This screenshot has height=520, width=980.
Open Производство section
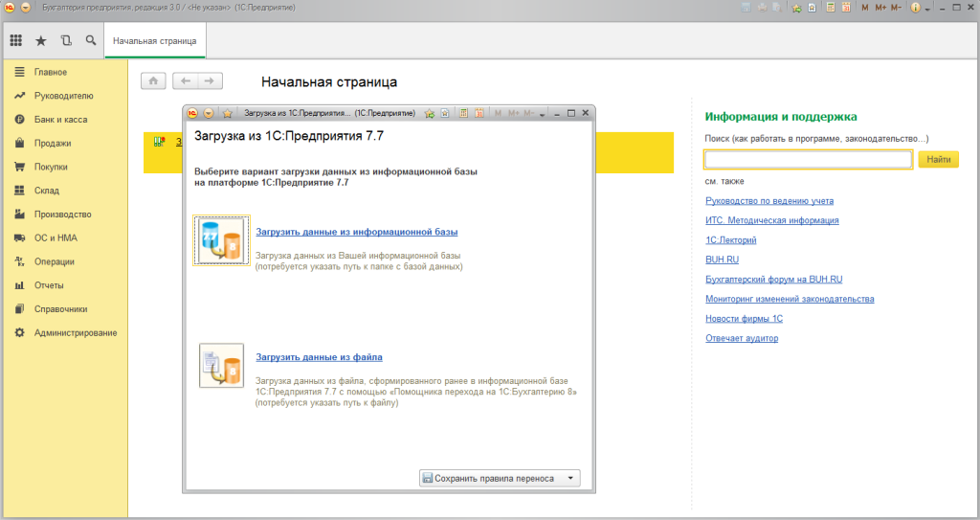(62, 214)
